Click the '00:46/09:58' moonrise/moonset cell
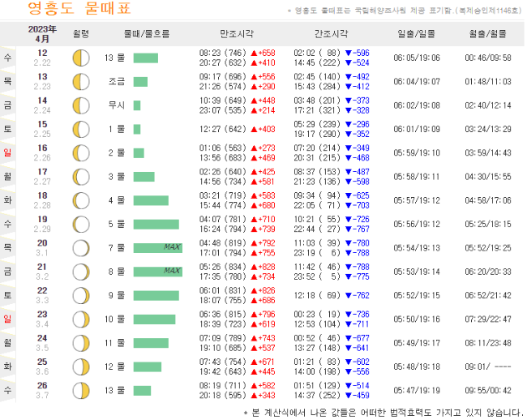This screenshot has height=420, width=527. 488,58
